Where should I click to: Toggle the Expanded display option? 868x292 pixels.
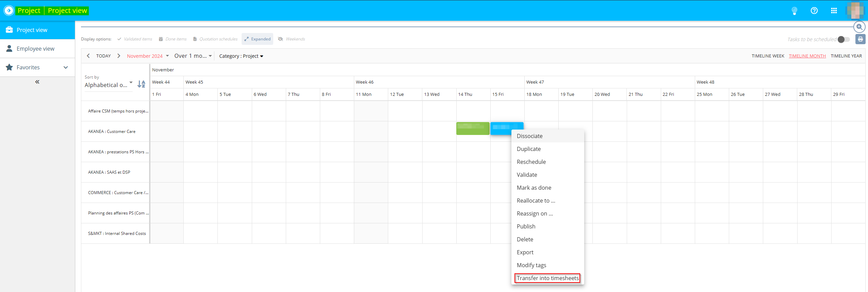257,39
